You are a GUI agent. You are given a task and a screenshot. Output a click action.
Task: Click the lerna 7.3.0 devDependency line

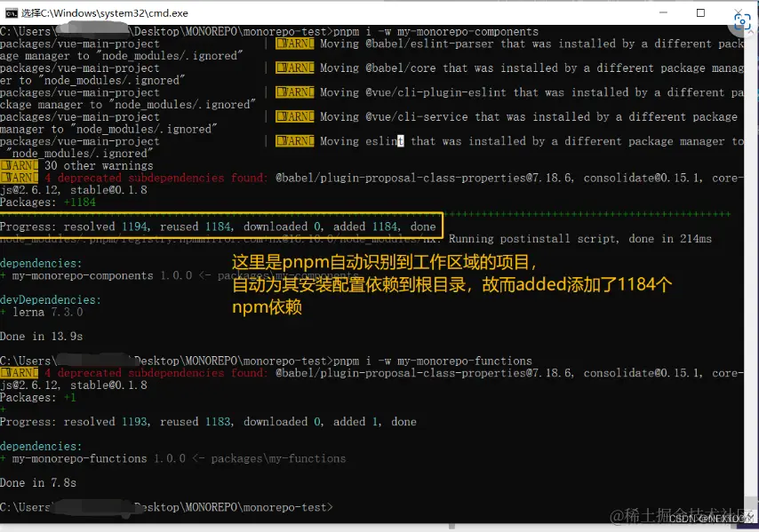pos(40,311)
